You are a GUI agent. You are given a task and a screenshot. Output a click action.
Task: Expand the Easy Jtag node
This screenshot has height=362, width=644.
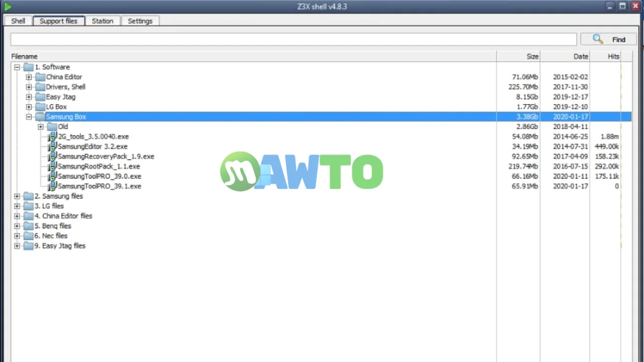[29, 97]
